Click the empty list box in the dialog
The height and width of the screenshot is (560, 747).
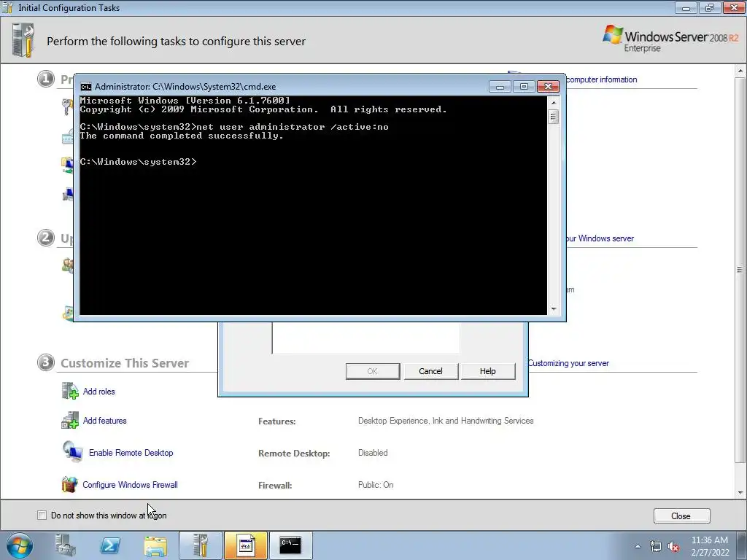coord(366,338)
